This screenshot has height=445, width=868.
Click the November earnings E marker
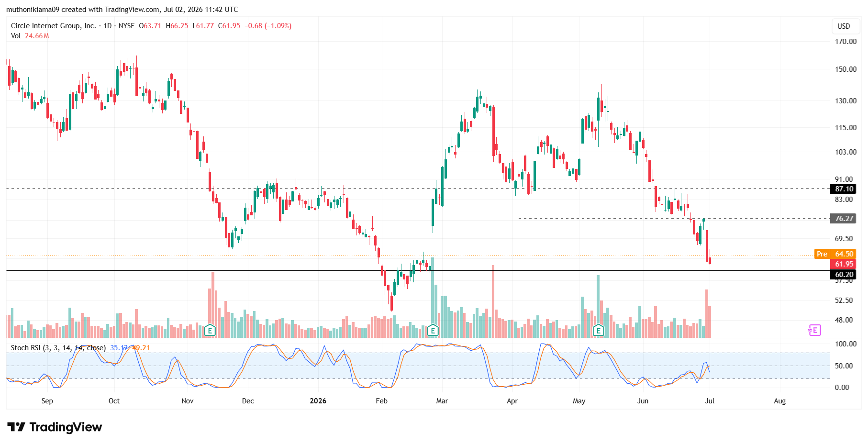pos(210,330)
